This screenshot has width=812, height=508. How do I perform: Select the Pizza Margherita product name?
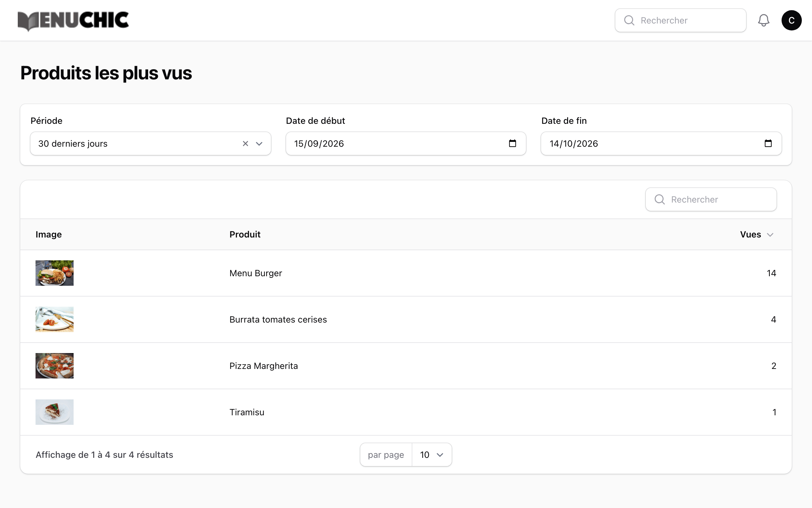coord(264,366)
